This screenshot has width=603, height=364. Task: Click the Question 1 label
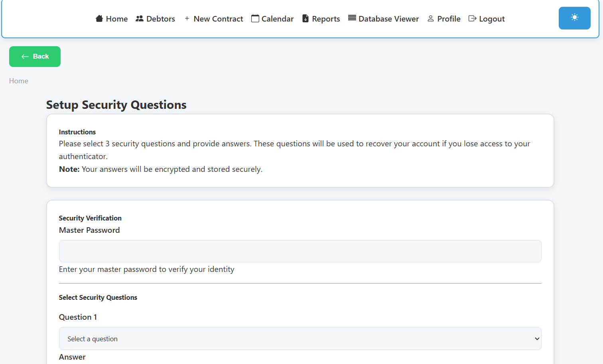78,317
